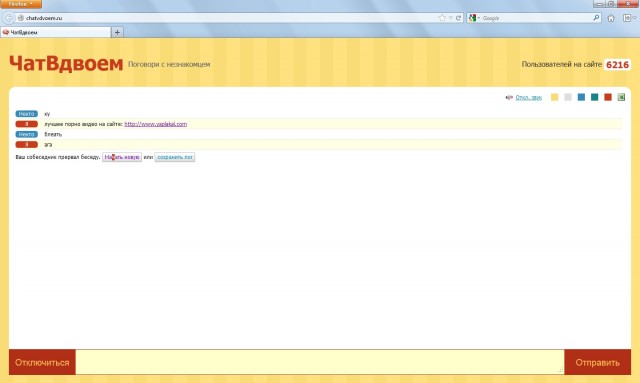Open the yaplakal.com link in the chat

156,124
